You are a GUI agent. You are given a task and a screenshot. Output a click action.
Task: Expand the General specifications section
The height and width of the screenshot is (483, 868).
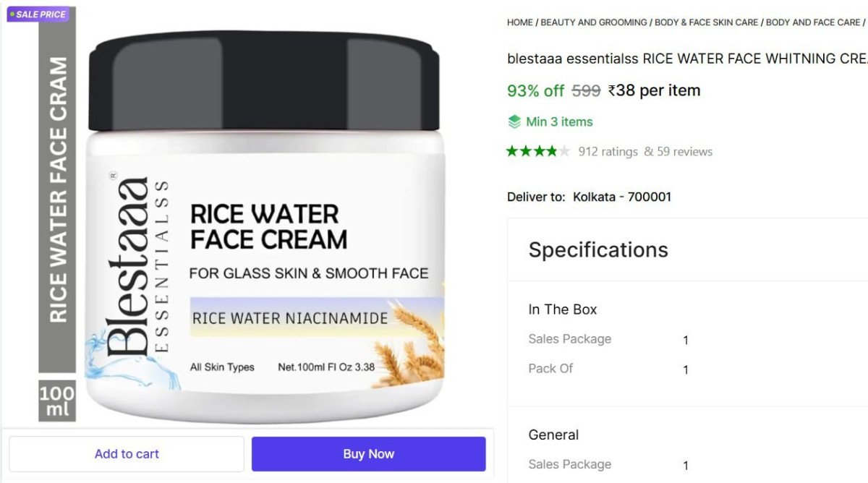553,435
